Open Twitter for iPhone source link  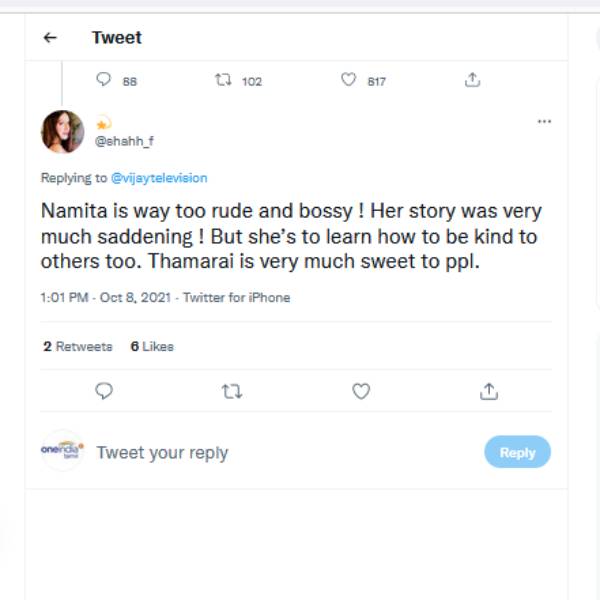pos(236,298)
